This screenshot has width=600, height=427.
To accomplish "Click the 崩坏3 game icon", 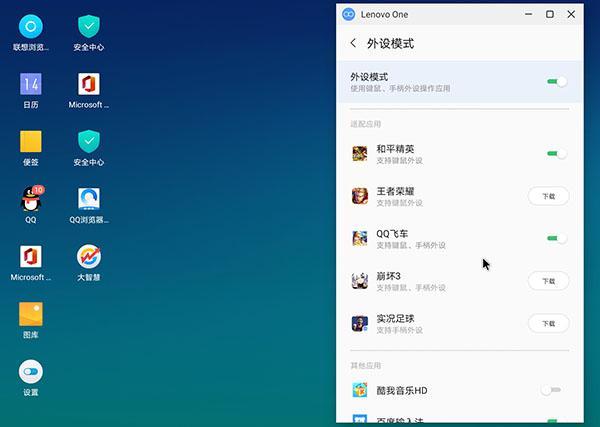I will click(x=360, y=281).
